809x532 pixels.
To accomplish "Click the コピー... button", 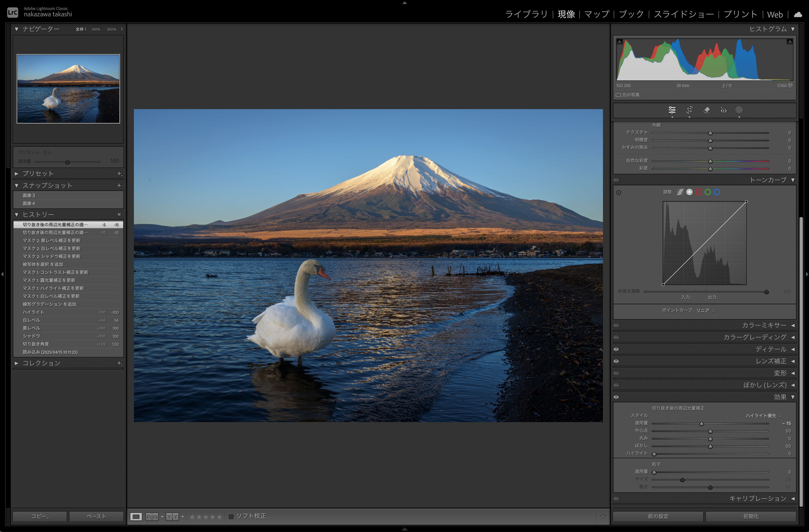I will [40, 516].
